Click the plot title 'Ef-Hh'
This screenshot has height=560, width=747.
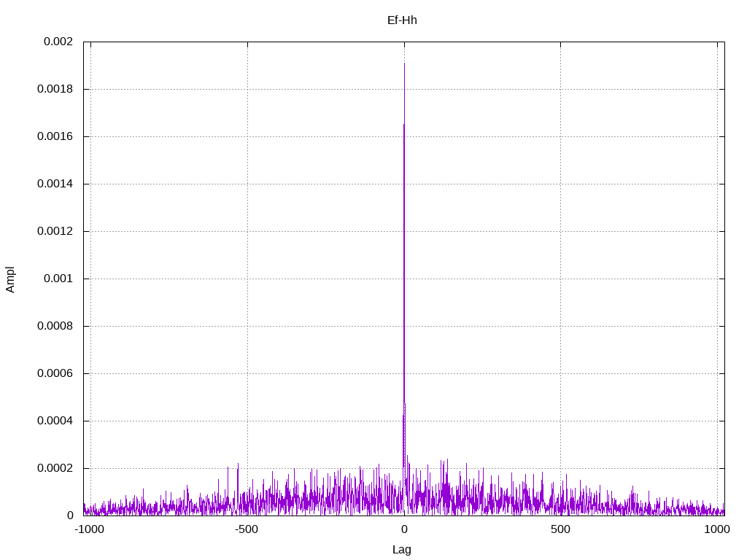pos(402,20)
